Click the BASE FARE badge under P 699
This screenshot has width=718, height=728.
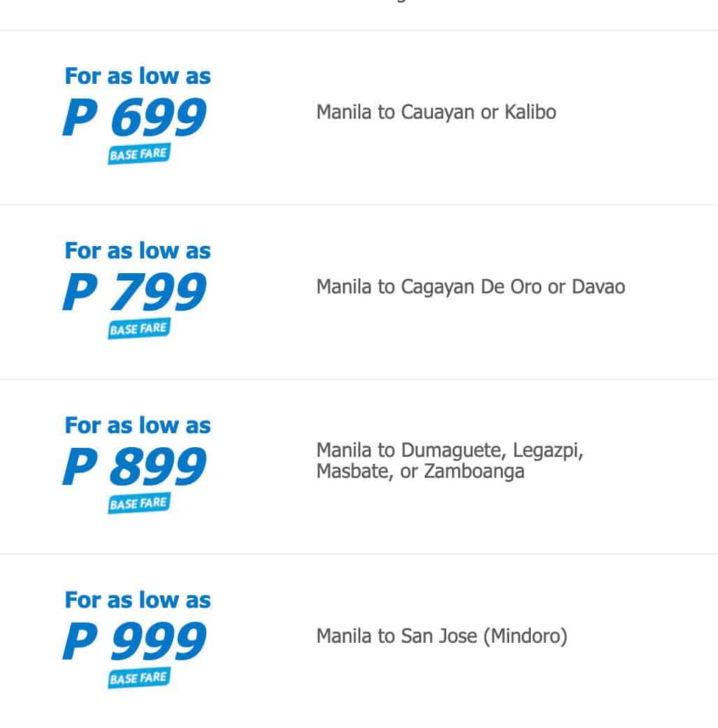click(x=139, y=154)
